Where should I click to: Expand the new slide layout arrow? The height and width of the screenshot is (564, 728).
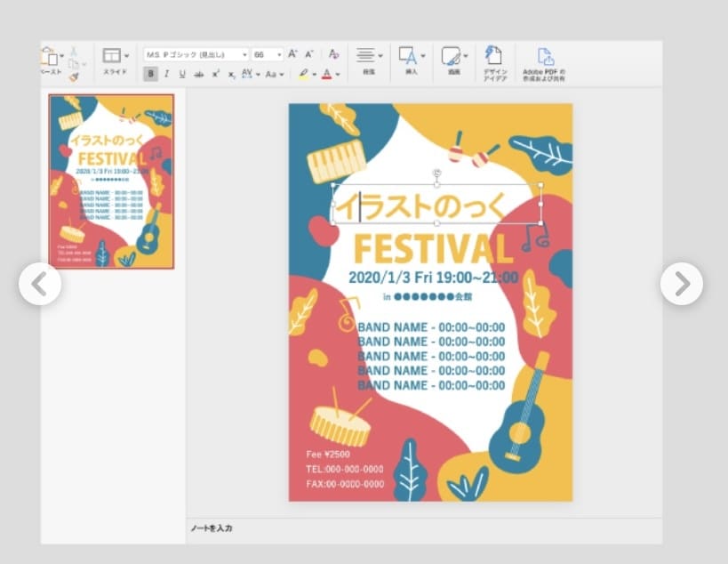(x=126, y=56)
